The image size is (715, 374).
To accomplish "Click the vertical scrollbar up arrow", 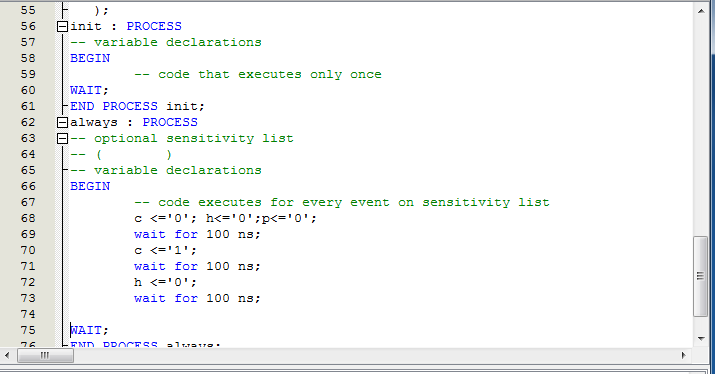I will coord(701,10).
